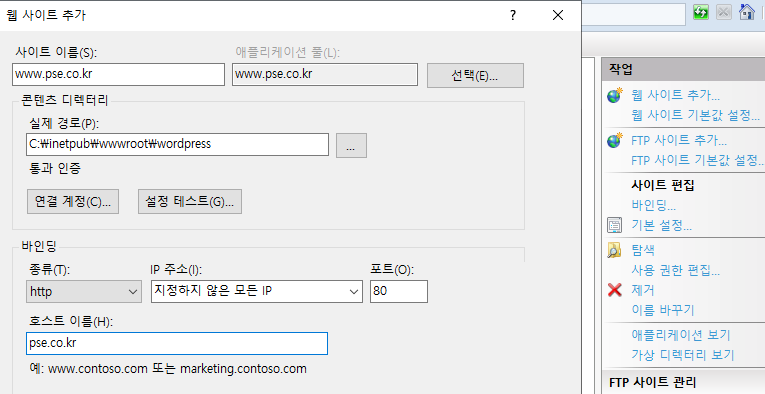The image size is (765, 394).
Task: Click the home icon in toolbar
Action: point(747,12)
